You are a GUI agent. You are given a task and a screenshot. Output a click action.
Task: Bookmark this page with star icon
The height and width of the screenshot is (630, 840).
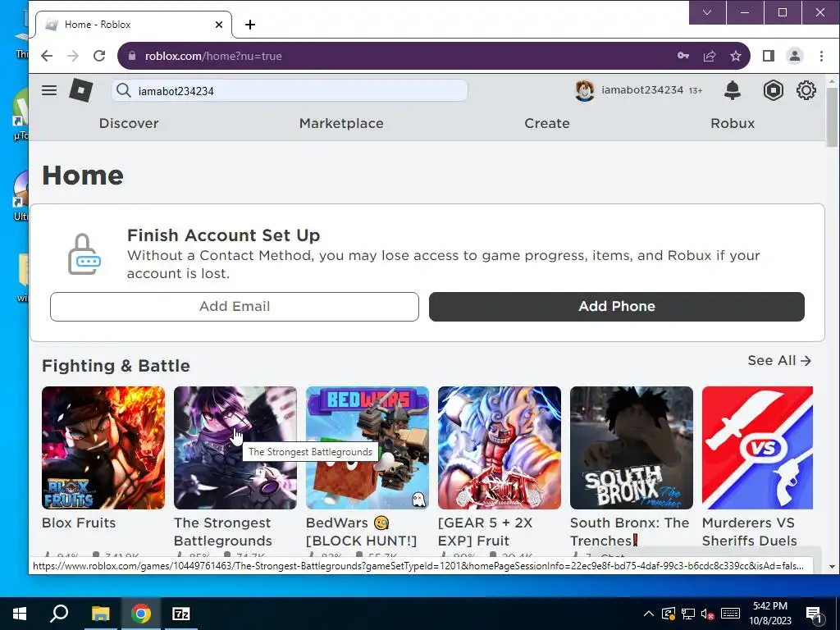point(736,56)
